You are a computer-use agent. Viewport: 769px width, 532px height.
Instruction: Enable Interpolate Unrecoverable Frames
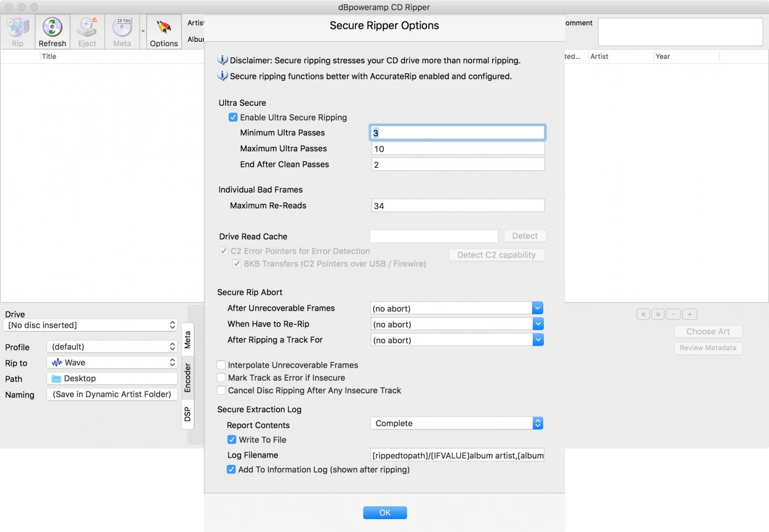coord(221,365)
